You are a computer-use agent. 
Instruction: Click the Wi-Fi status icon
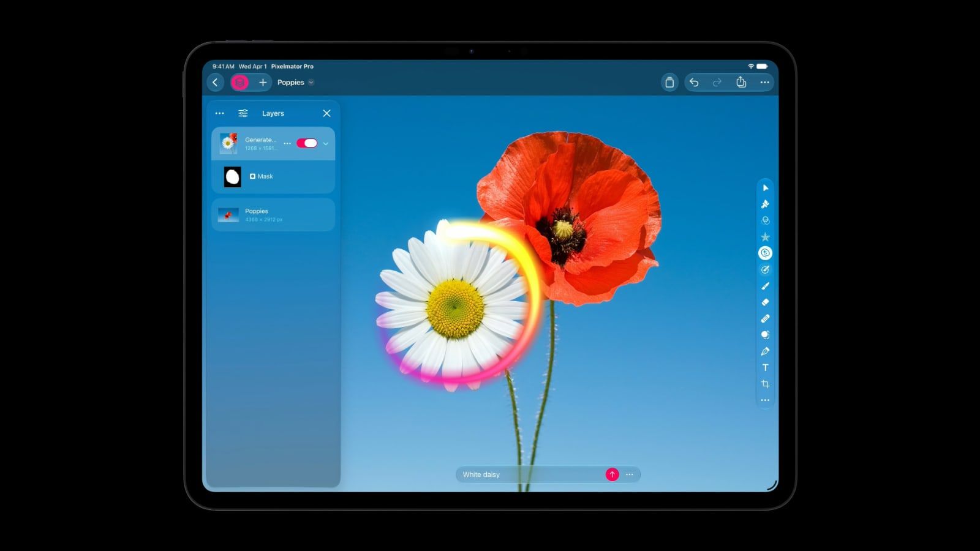pos(750,66)
